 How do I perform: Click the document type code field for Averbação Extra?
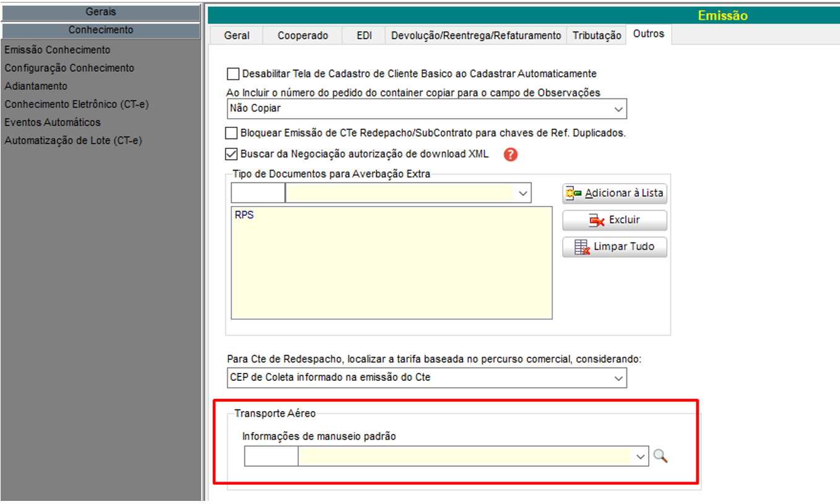pos(258,194)
